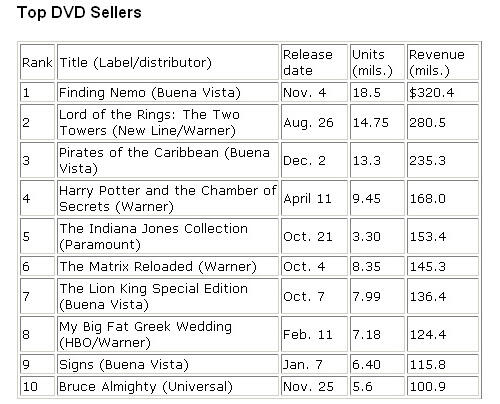Click The Lion King Special Edition cell

(168, 296)
